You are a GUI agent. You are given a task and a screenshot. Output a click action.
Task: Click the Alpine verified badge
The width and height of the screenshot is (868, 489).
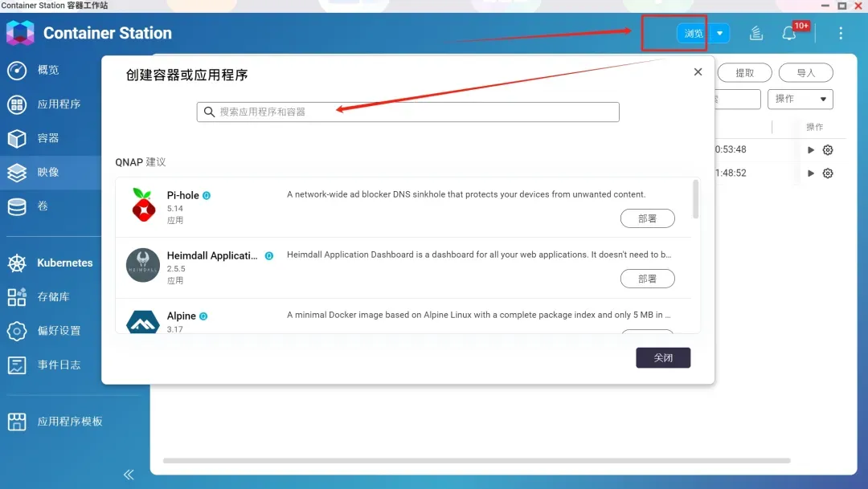[203, 316]
